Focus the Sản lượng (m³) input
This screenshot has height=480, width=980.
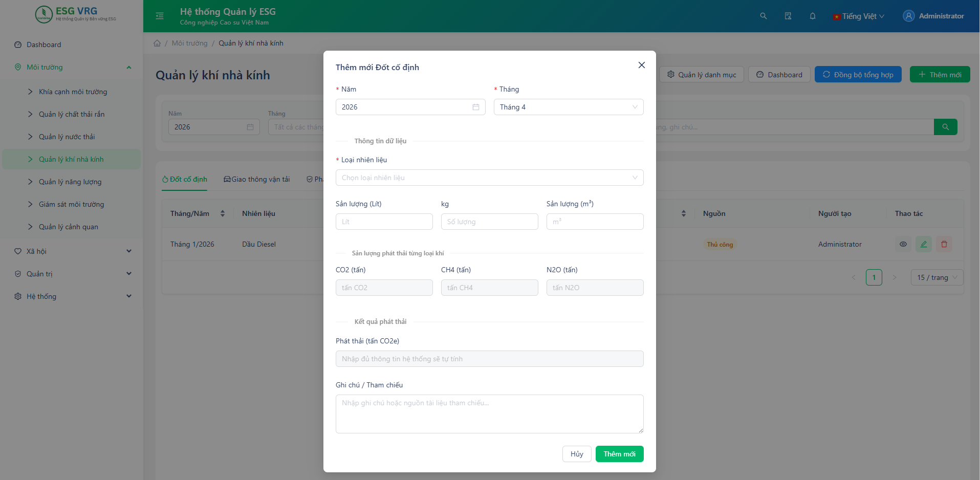pyautogui.click(x=595, y=222)
